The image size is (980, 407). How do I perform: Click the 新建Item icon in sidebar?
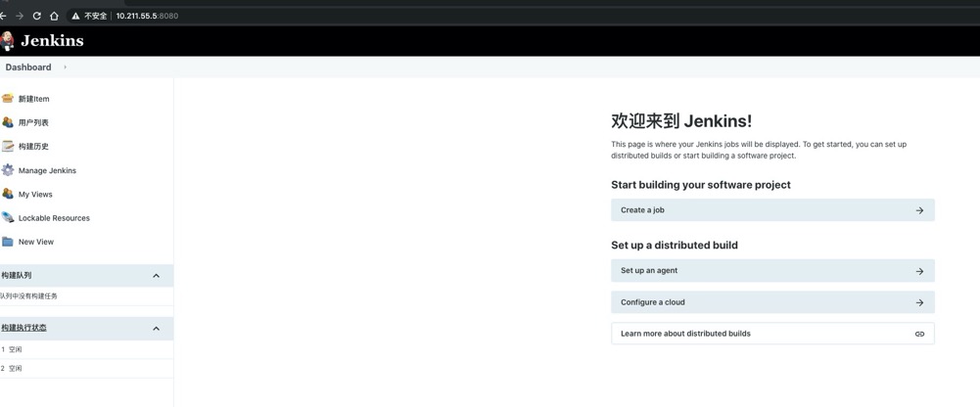tap(8, 98)
